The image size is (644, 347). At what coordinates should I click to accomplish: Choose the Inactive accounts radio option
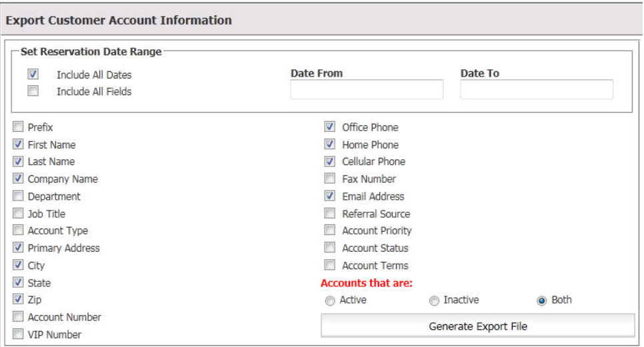pos(435,300)
